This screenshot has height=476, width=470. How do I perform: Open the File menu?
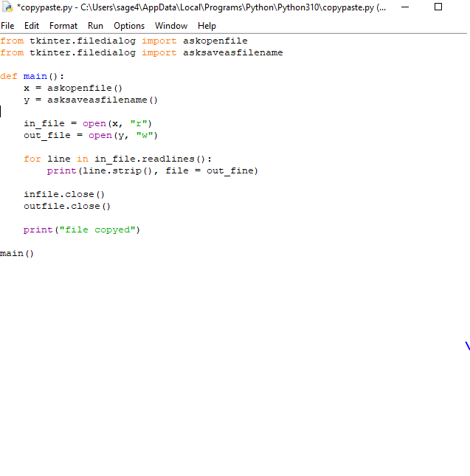tap(7, 26)
